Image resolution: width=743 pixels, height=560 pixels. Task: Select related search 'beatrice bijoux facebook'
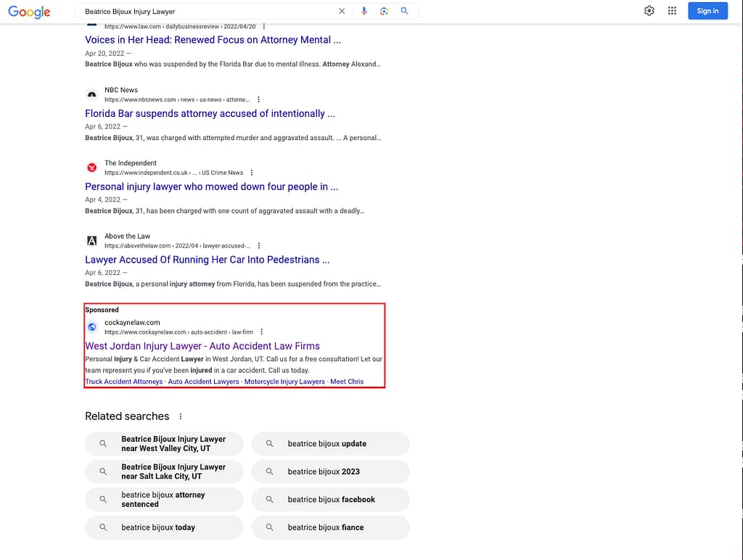[330, 499]
